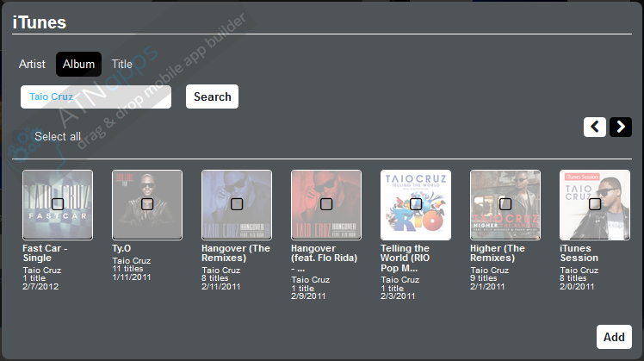Tick checkbox on Hangover (The Remixes) cover
644x361 pixels.
[x=237, y=204]
